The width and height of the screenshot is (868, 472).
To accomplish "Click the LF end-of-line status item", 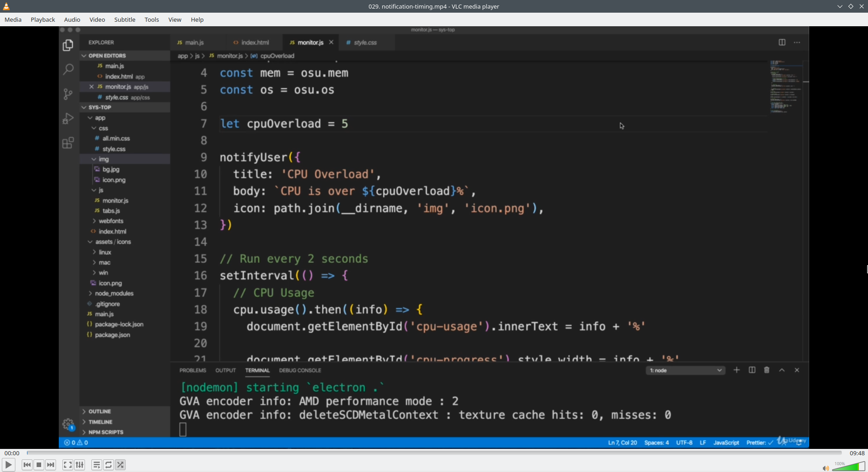I will coord(703,443).
